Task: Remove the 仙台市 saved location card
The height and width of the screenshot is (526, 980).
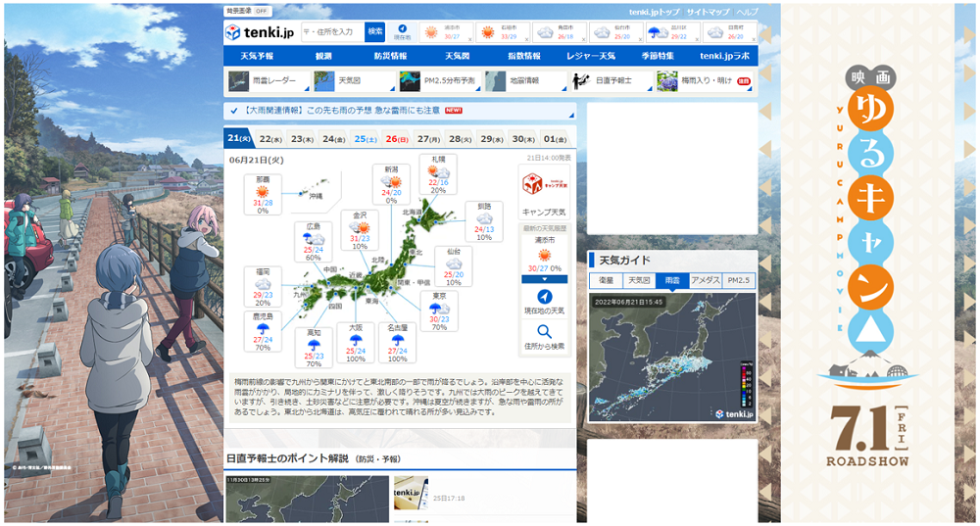Action: (638, 39)
